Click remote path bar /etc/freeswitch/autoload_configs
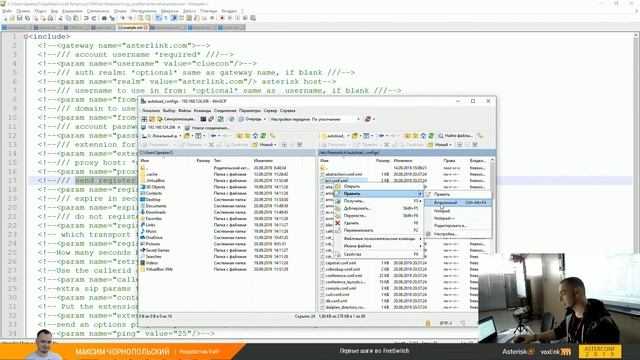The height and width of the screenshot is (360, 640). click(407, 153)
